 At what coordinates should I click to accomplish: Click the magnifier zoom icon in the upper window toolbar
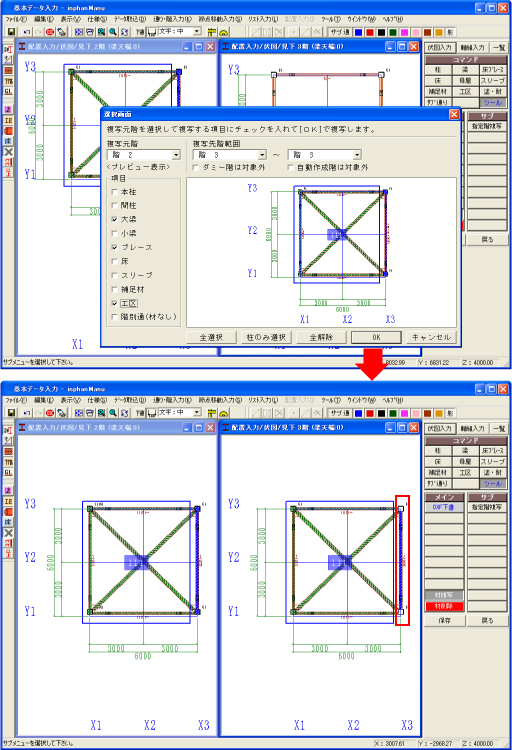[x=113, y=32]
